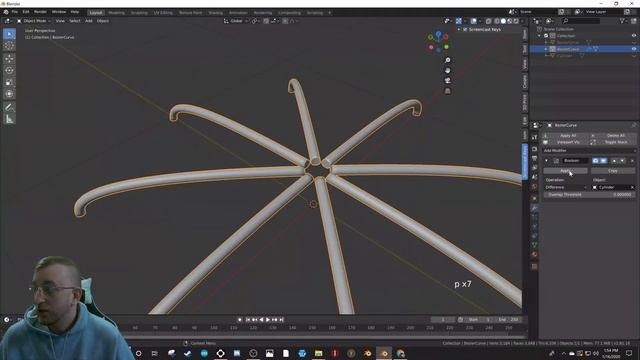Open the File menu
The height and width of the screenshot is (360, 640).
point(15,12)
